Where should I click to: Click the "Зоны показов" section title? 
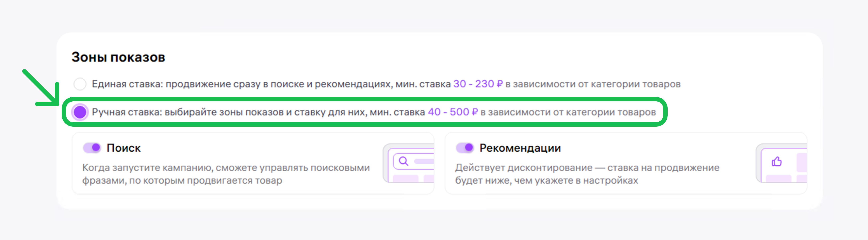tap(118, 57)
